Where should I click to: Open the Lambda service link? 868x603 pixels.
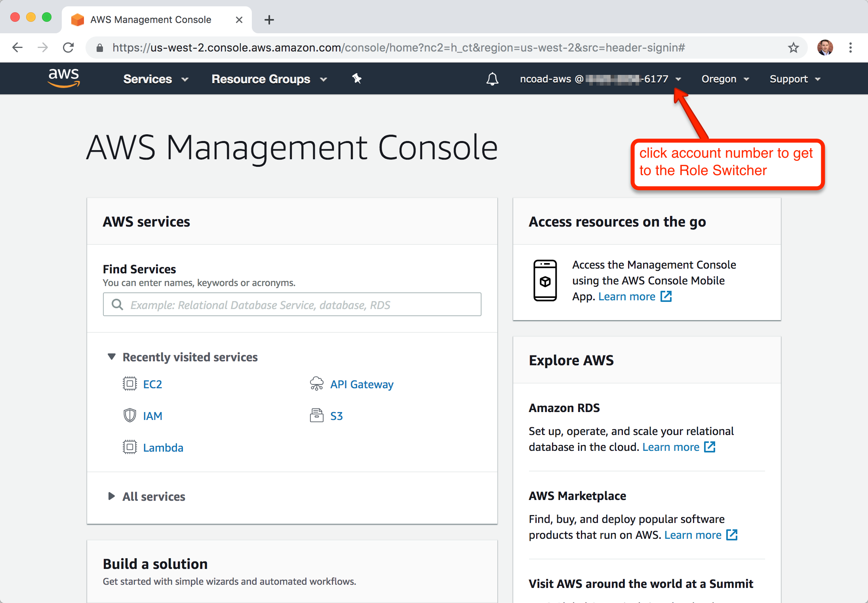point(163,448)
